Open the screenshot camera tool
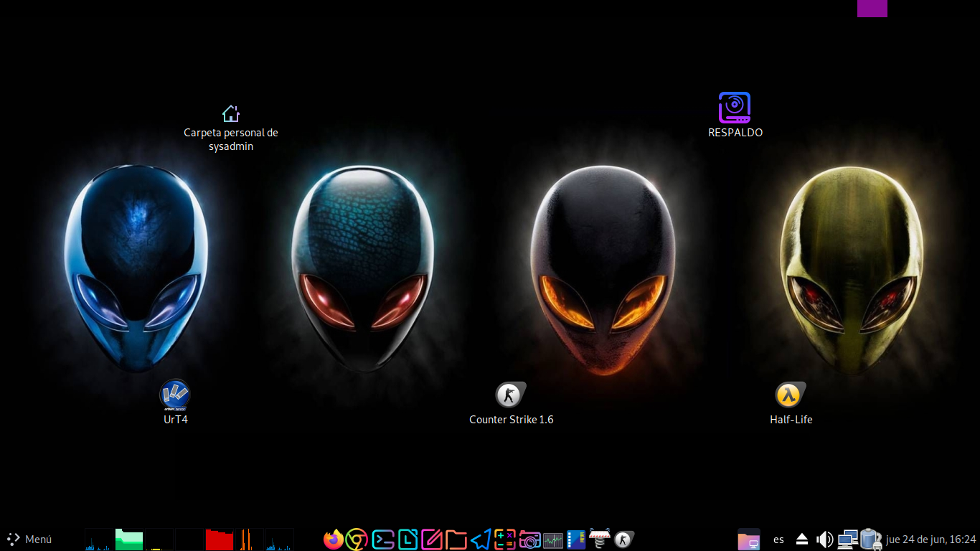The width and height of the screenshot is (980, 551). [529, 539]
